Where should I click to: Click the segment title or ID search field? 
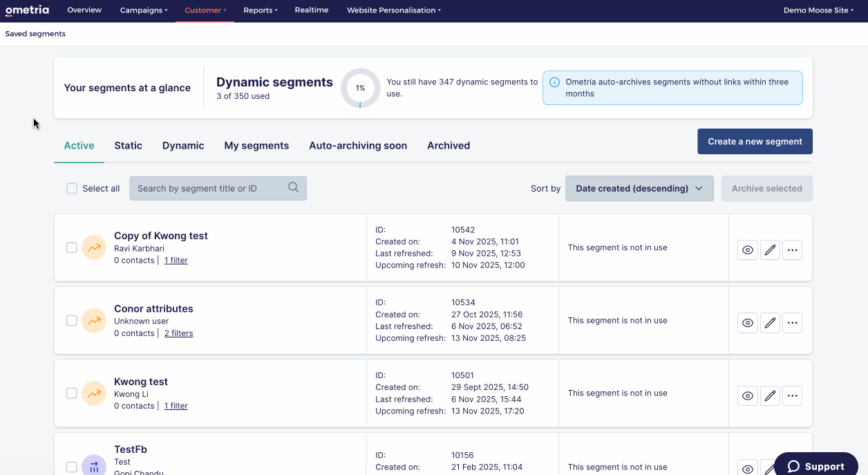218,188
